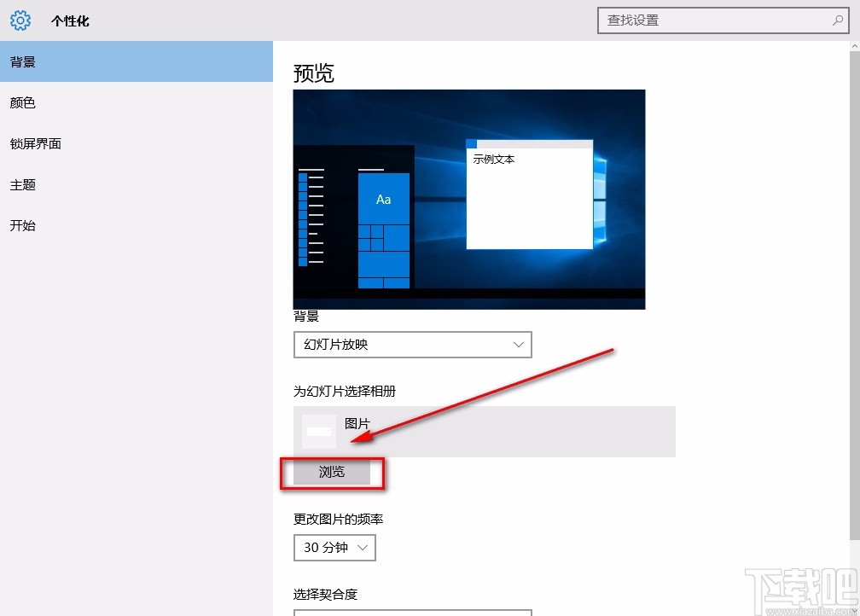Click inside the 查找设置 search field
The height and width of the screenshot is (616, 860).
pyautogui.click(x=717, y=20)
